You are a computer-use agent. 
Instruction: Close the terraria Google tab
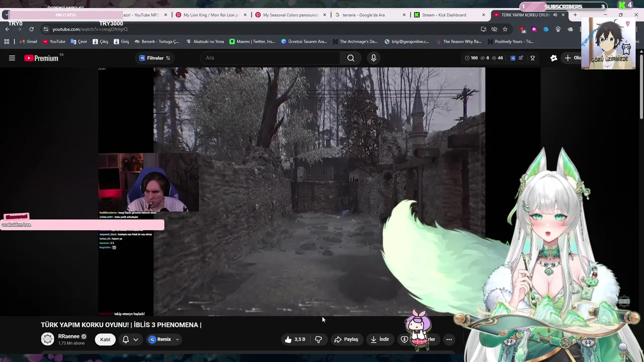pos(404,15)
